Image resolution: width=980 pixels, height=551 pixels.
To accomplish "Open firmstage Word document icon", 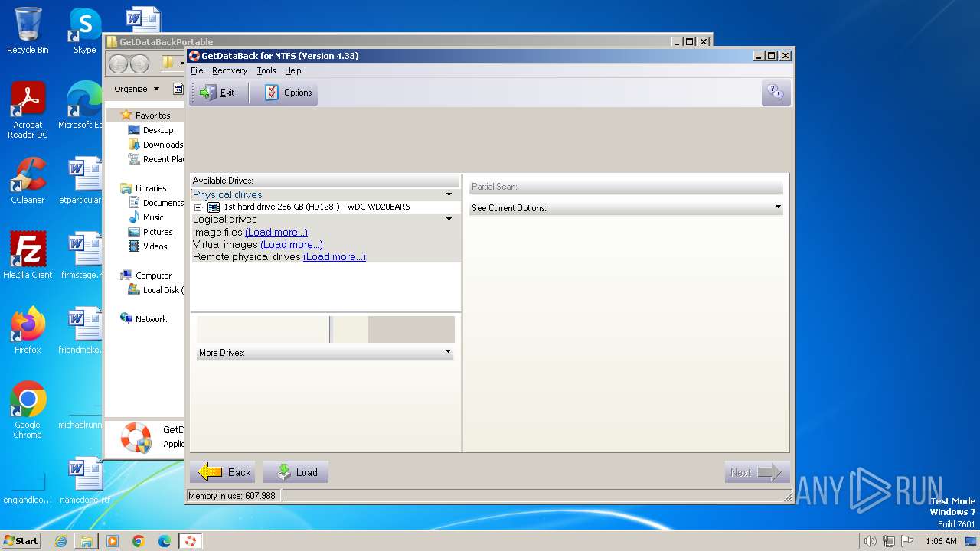I will [x=82, y=256].
